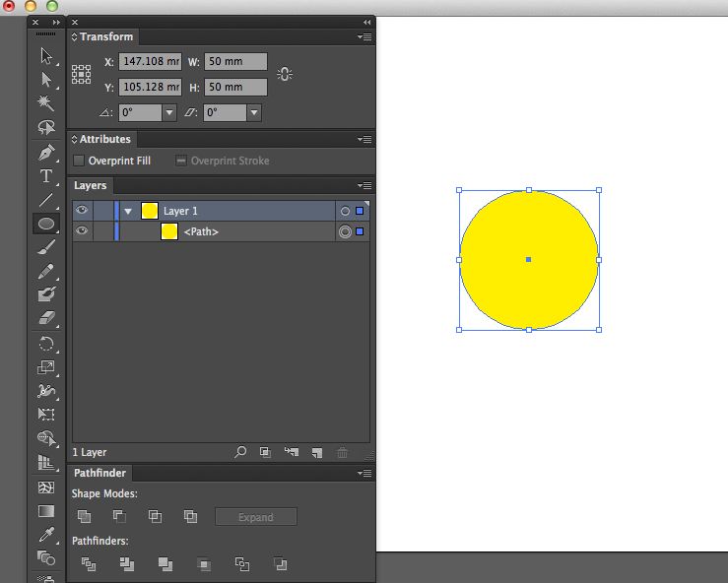Enable Overprint Fill checkbox

(79, 161)
